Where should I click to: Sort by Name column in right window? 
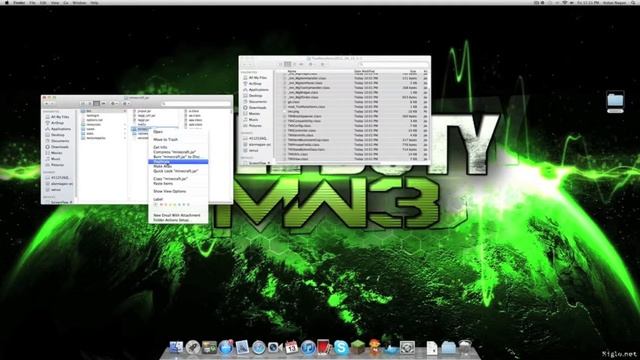pos(292,71)
